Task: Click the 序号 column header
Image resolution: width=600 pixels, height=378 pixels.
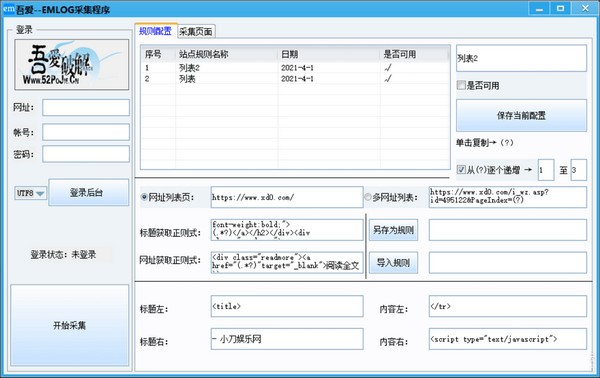Action: pyautogui.click(x=158, y=54)
